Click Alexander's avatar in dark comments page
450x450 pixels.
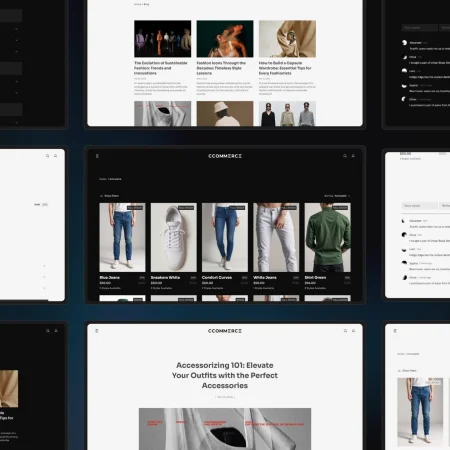click(404, 43)
